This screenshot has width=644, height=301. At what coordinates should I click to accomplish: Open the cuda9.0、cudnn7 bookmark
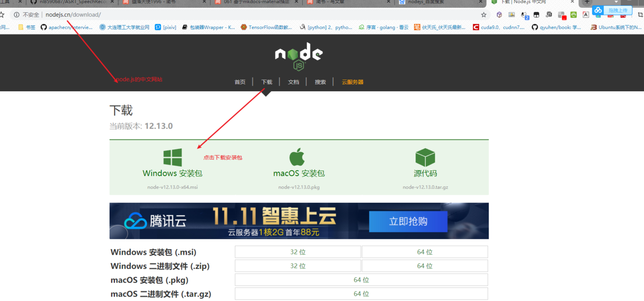click(499, 27)
